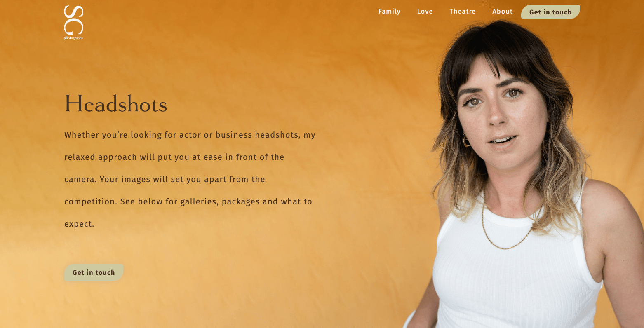
Task: Click the small 'photography' text under logo
Action: (73, 38)
